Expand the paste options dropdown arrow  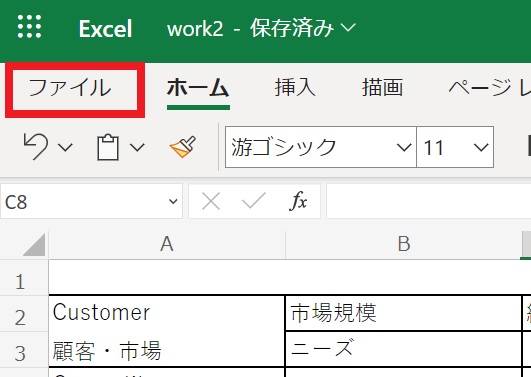[137, 147]
